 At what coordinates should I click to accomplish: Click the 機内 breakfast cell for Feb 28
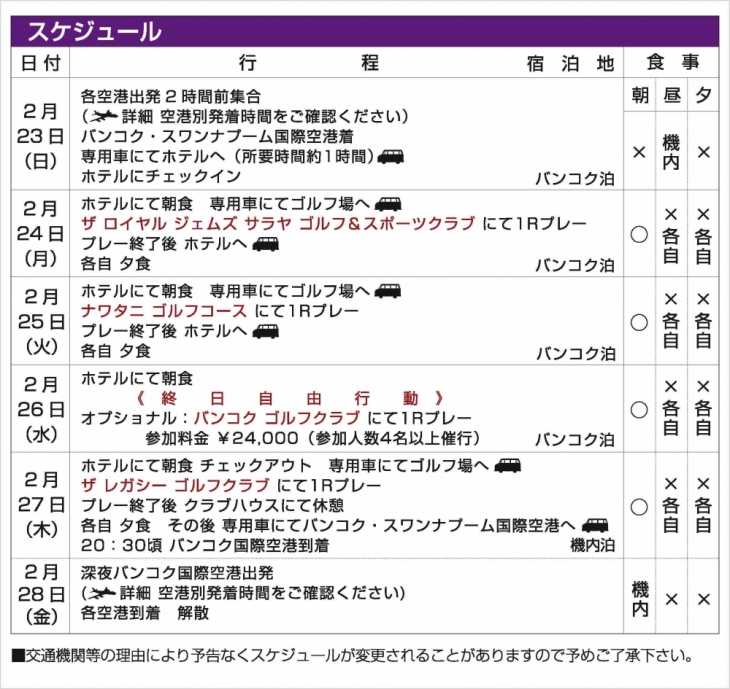click(x=640, y=599)
